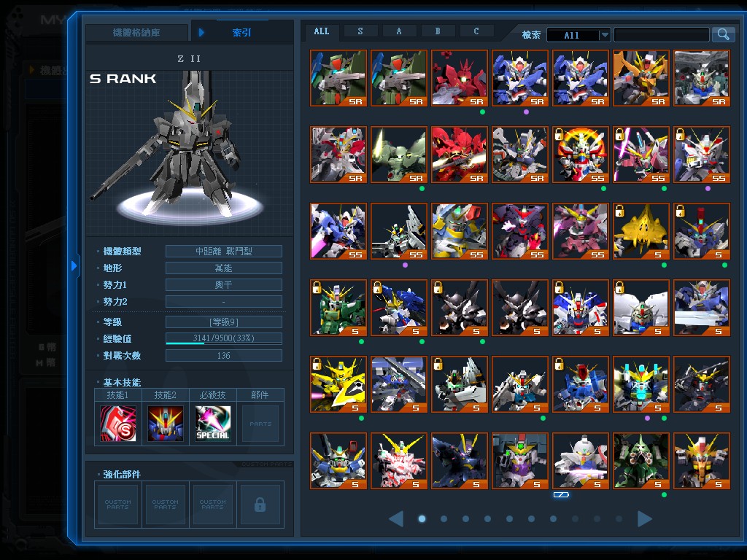Select locked green S unit thumbnail
Screen dimensions: 747x560
tap(338, 308)
